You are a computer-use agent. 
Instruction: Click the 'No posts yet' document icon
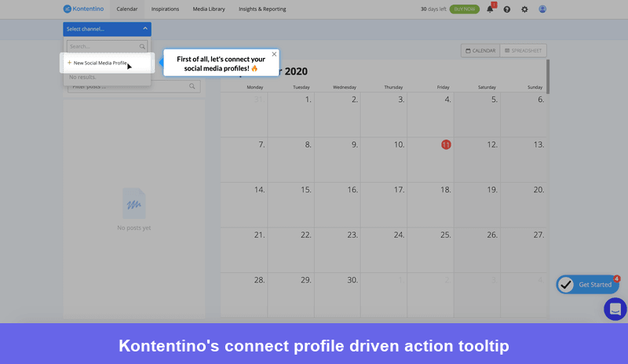(x=133, y=203)
